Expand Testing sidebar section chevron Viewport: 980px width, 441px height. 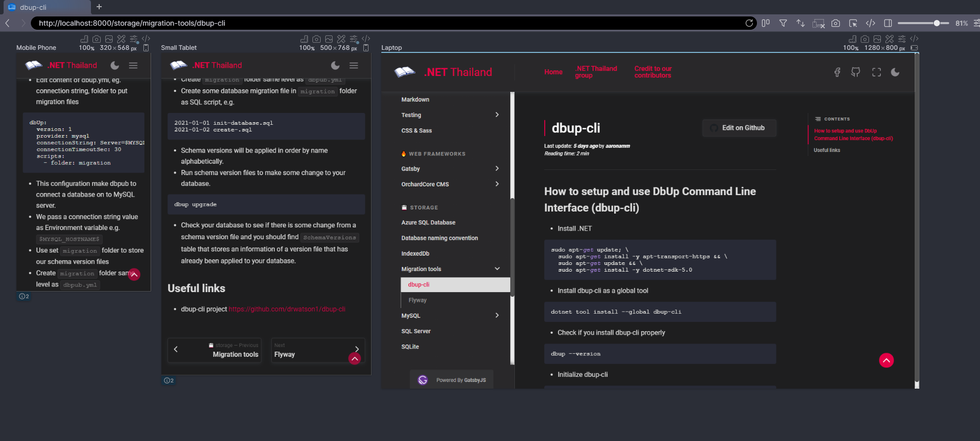click(497, 114)
